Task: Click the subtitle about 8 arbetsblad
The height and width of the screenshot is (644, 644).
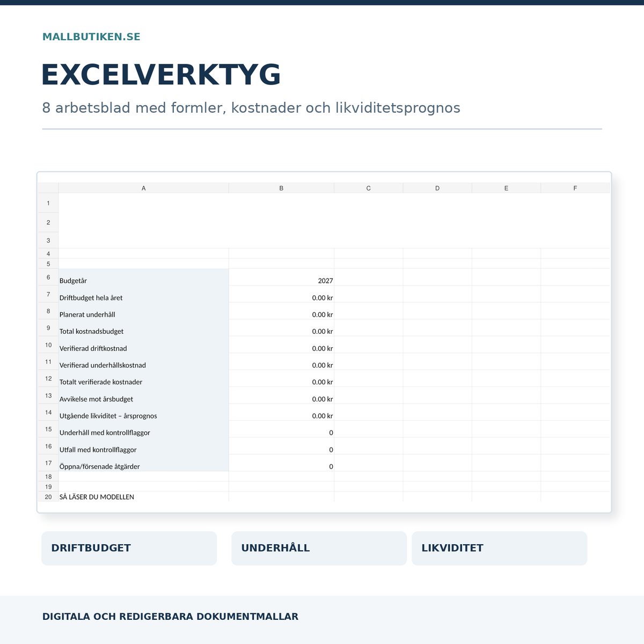Action: [251, 108]
